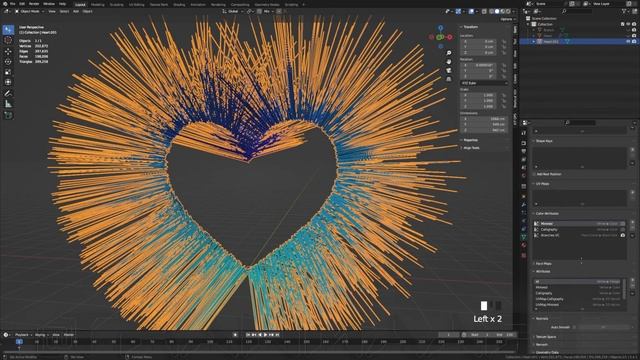
Task: Switch to rendered viewport shading
Action: [508, 11]
